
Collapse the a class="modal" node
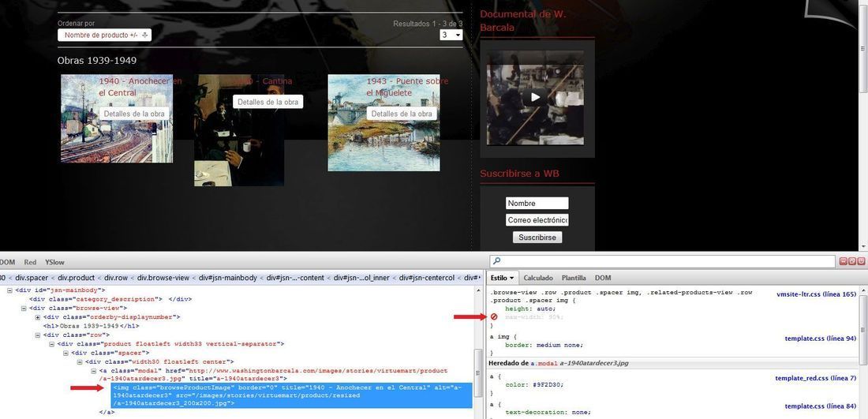coord(94,371)
